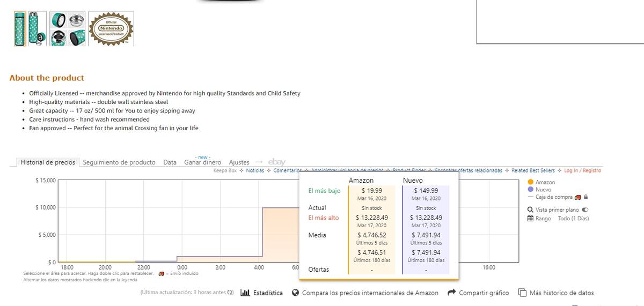Open the Related Best Sellers link

pos(533,170)
